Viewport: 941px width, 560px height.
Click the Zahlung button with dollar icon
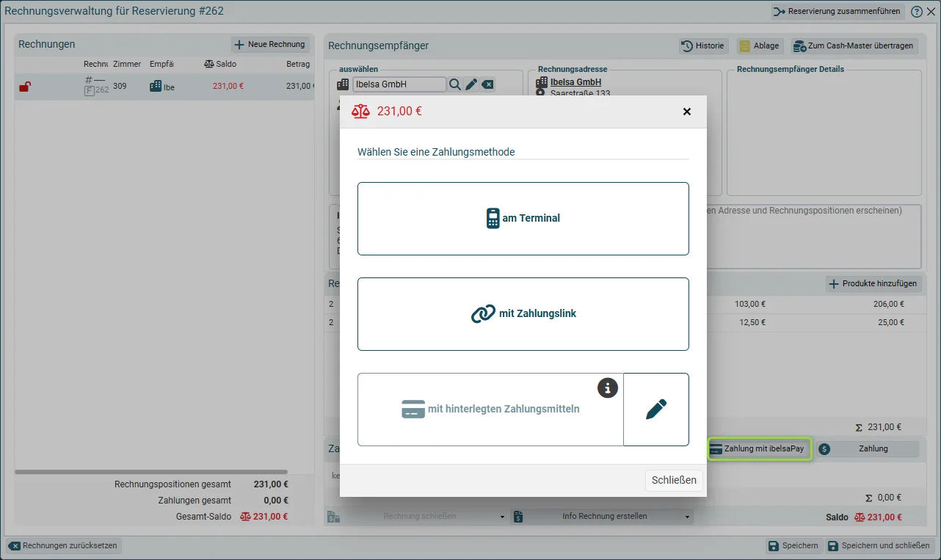[x=868, y=448]
